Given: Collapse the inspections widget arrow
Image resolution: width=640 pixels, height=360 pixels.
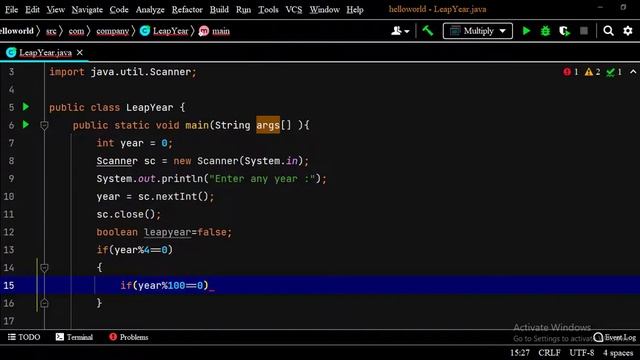Looking at the screenshot, I should 633,72.
